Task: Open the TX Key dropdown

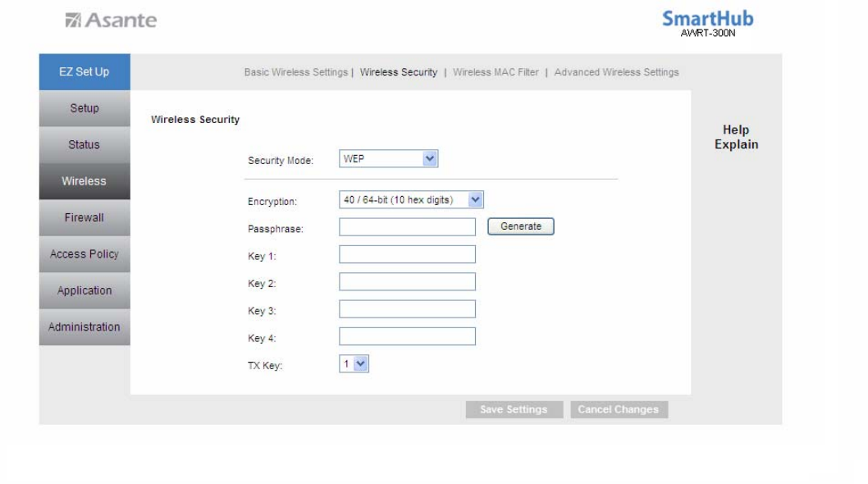Action: 354,364
